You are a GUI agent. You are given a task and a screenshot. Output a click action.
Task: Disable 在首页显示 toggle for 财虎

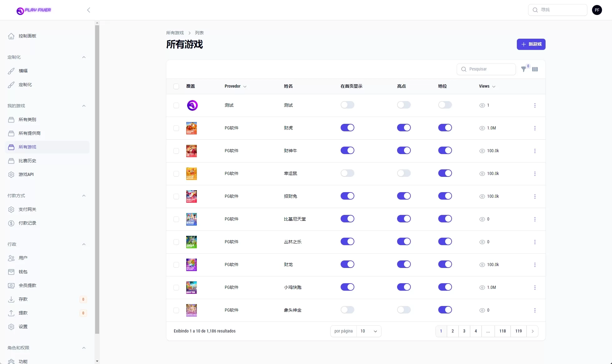tap(347, 128)
